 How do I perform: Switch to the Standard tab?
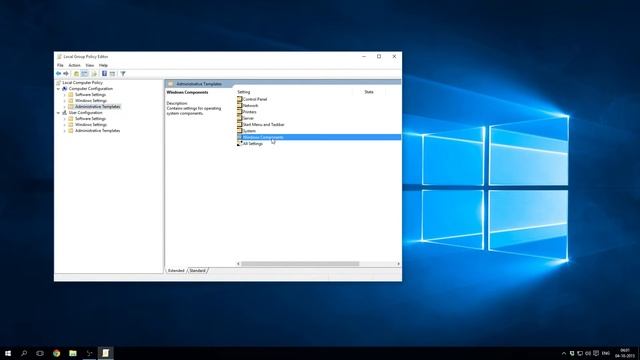[x=198, y=271]
